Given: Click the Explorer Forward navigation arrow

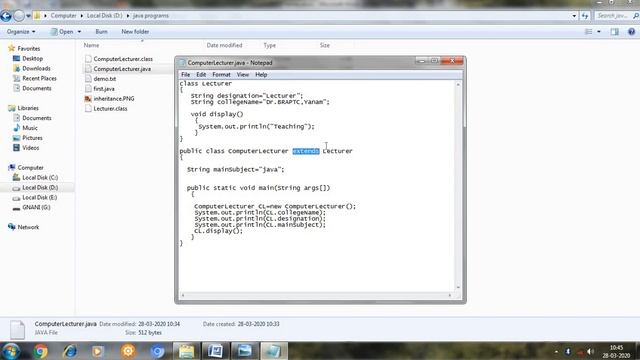Looking at the screenshot, I should [19, 16].
